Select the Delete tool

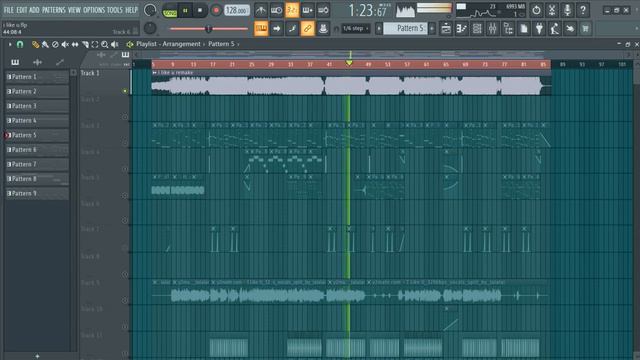[x=55, y=44]
